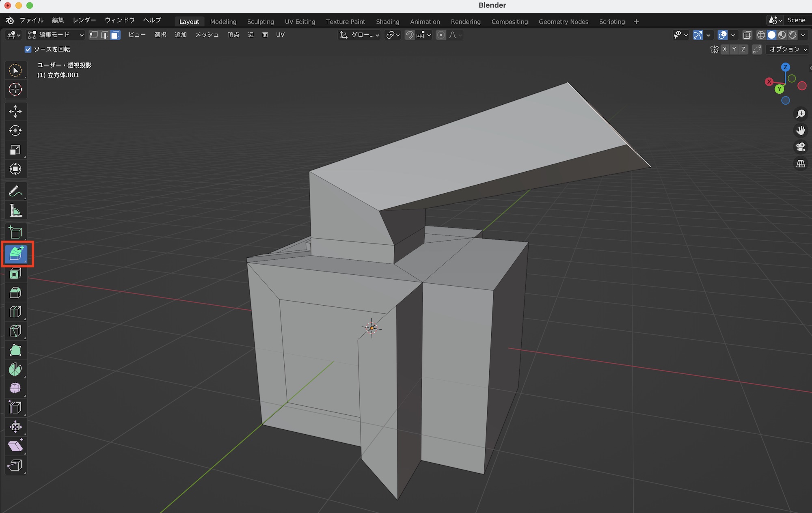The height and width of the screenshot is (513, 812).
Task: Activate the Loop Cut tool
Action: [x=15, y=312]
